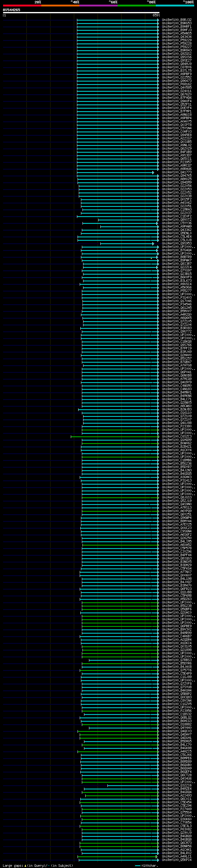197x868 pixels.
Task: Select the UniRef100_O22552 hit label
Action: tap(177, 78)
